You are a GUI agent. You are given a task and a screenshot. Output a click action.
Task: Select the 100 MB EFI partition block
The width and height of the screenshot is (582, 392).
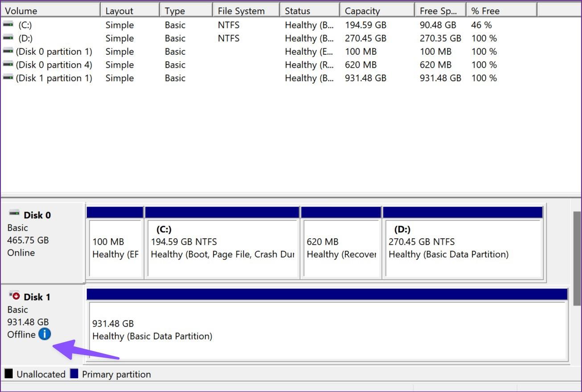115,248
